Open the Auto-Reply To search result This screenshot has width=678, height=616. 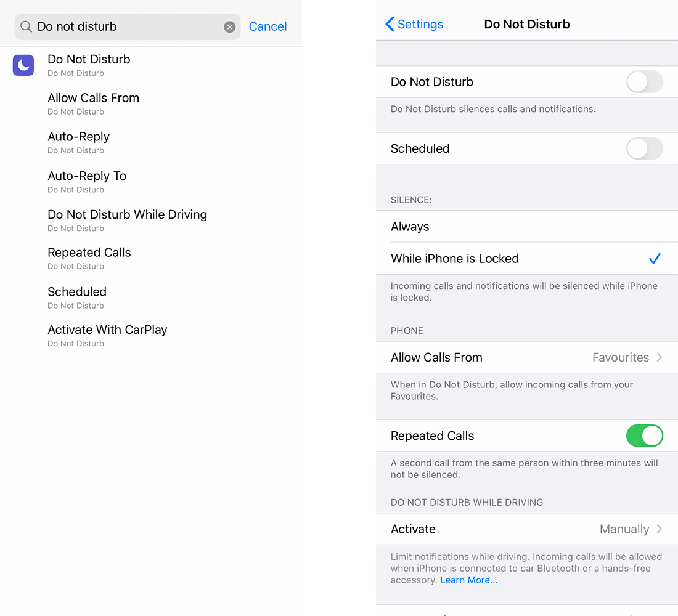click(151, 182)
